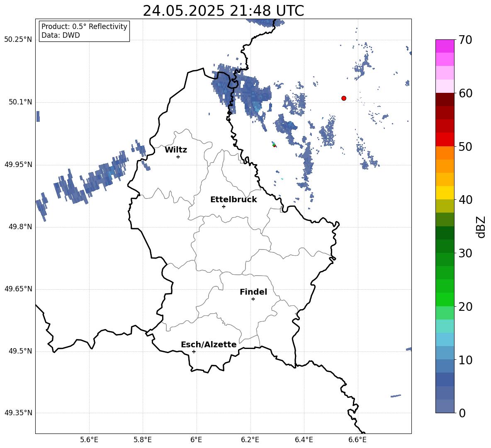This screenshot has height=448, width=491.
Task: Click the dBZ colorbar axis label
Action: click(x=481, y=227)
